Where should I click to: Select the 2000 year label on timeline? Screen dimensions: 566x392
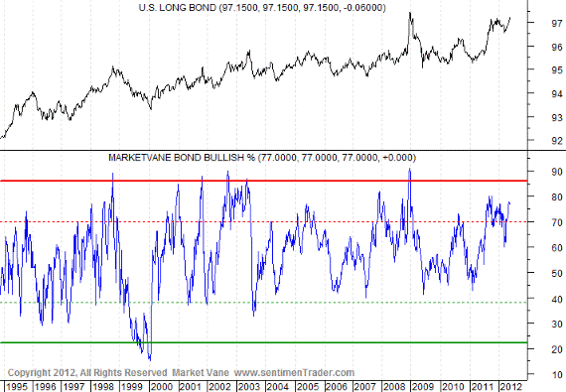(x=161, y=387)
